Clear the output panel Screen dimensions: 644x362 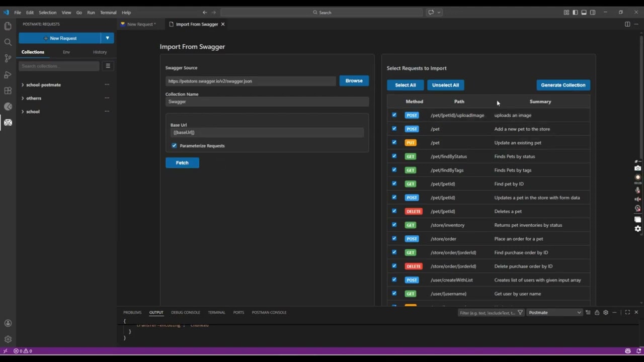click(x=588, y=312)
